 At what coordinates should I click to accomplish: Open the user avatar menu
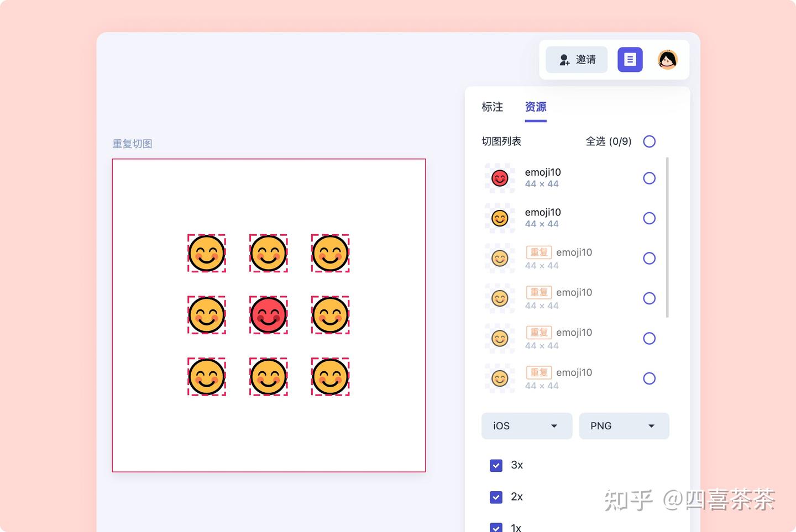click(x=668, y=60)
